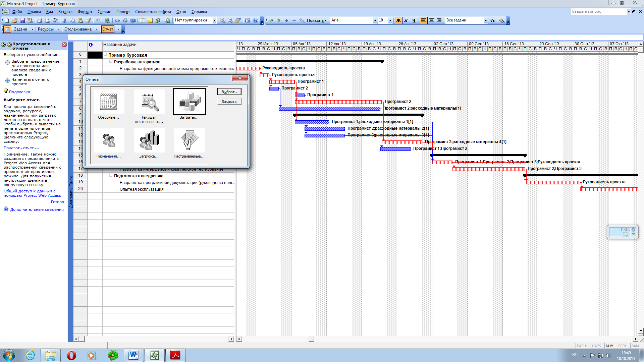
Task: Toggle the Project Guide pane icon
Action: click(7, 29)
